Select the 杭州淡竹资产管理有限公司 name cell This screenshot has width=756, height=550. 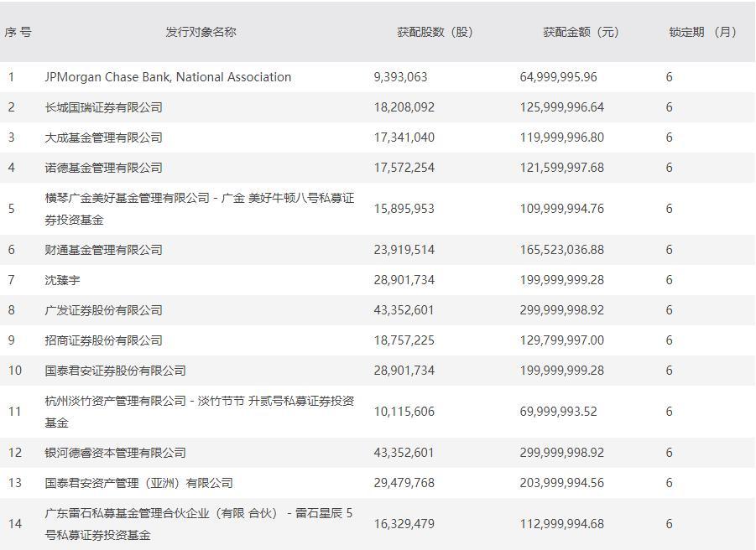point(200,412)
